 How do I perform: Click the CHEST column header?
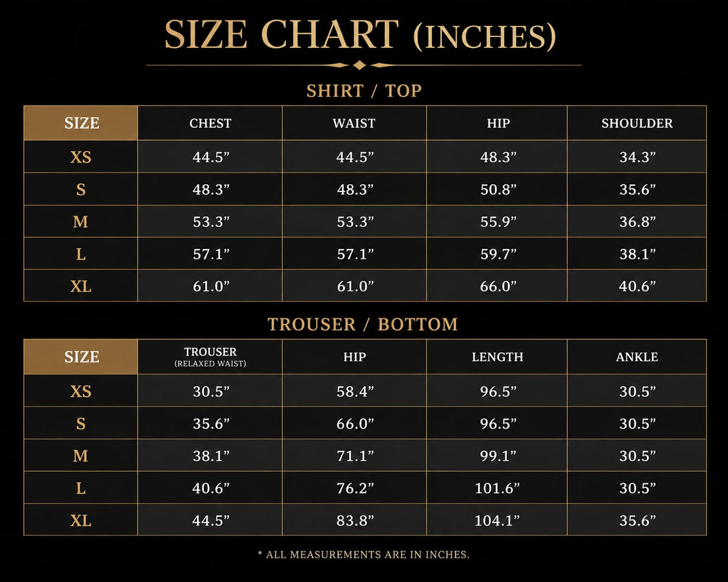211,123
